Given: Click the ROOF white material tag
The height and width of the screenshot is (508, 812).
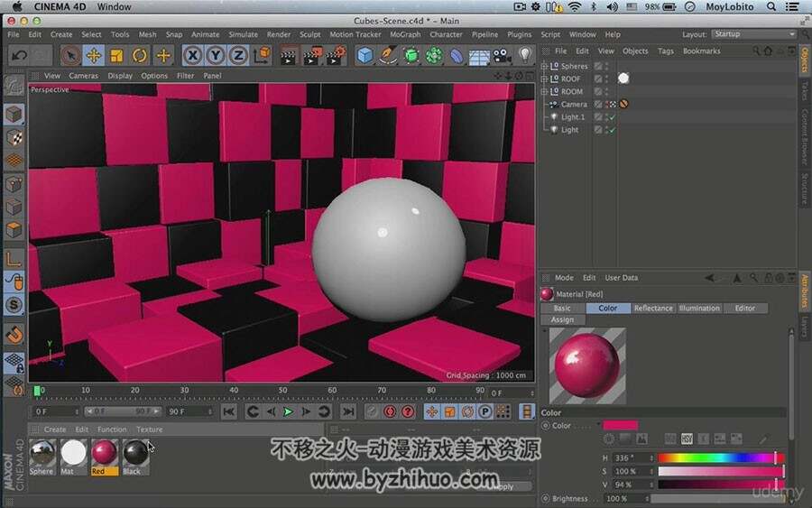Looking at the screenshot, I should click(623, 79).
